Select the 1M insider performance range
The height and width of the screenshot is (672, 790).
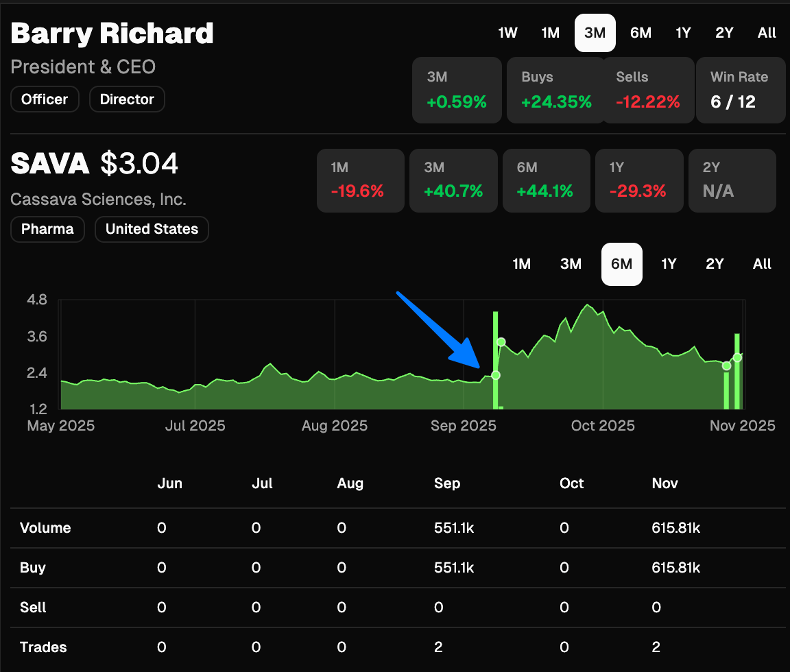coord(550,33)
